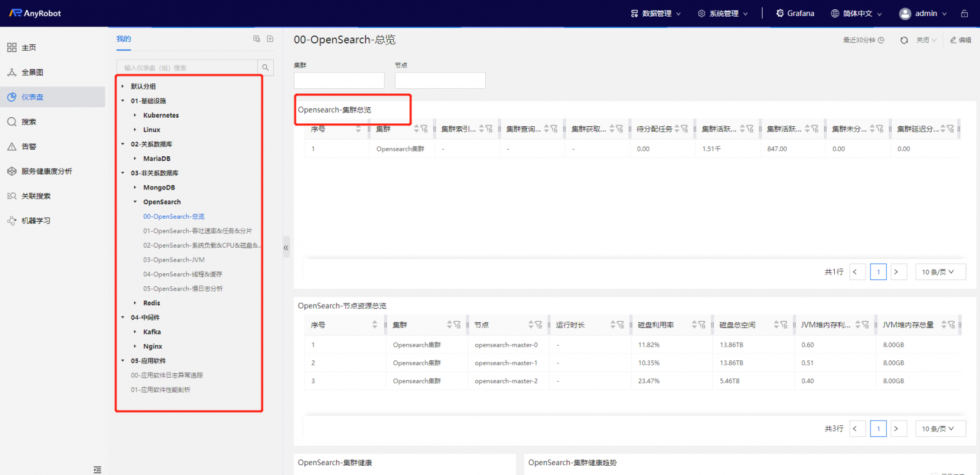
Task: Sort the 运行时长 column
Action: pos(613,325)
